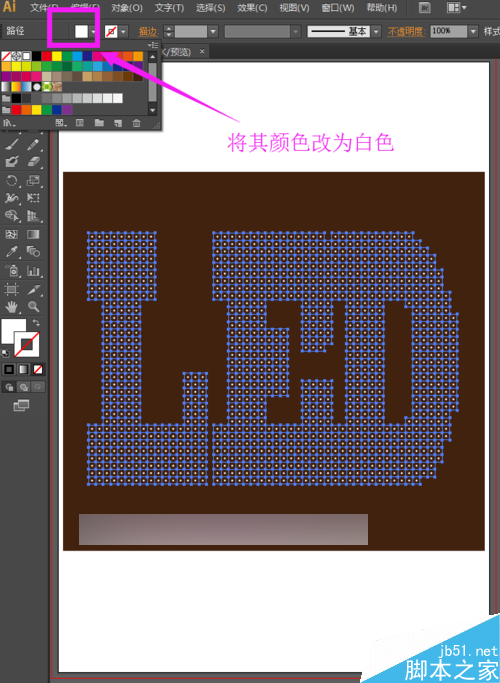Select the Rotate tool
This screenshot has width=500, height=683.
click(x=12, y=180)
